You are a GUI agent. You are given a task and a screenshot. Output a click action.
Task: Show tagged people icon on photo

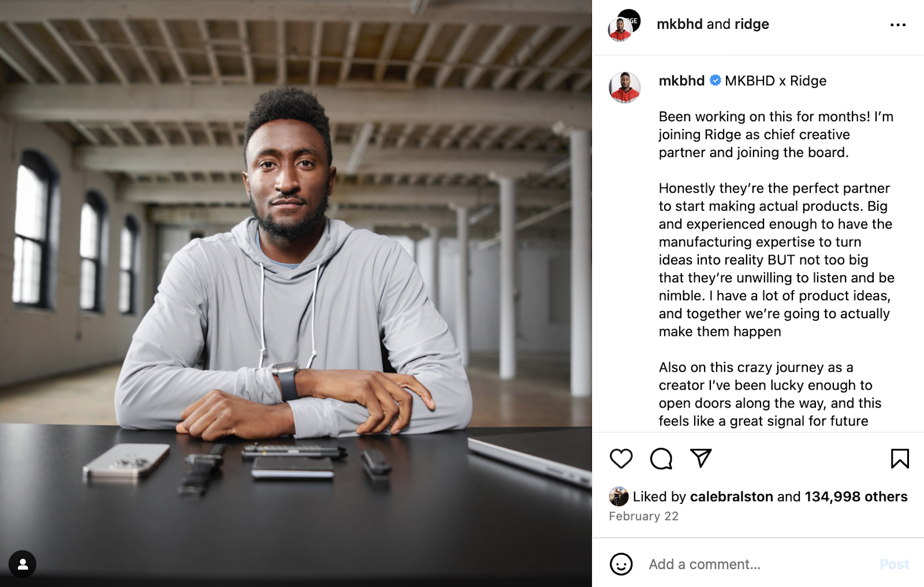click(x=23, y=564)
